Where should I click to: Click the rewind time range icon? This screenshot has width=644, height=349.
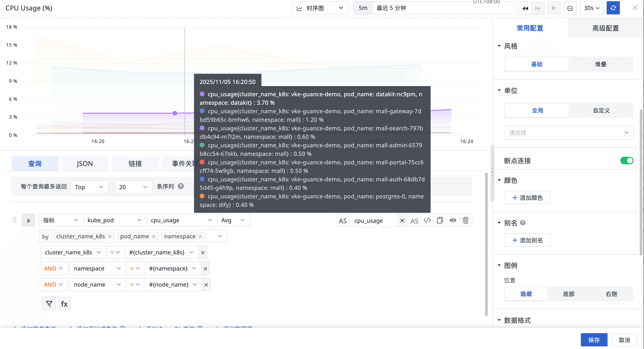(x=525, y=8)
